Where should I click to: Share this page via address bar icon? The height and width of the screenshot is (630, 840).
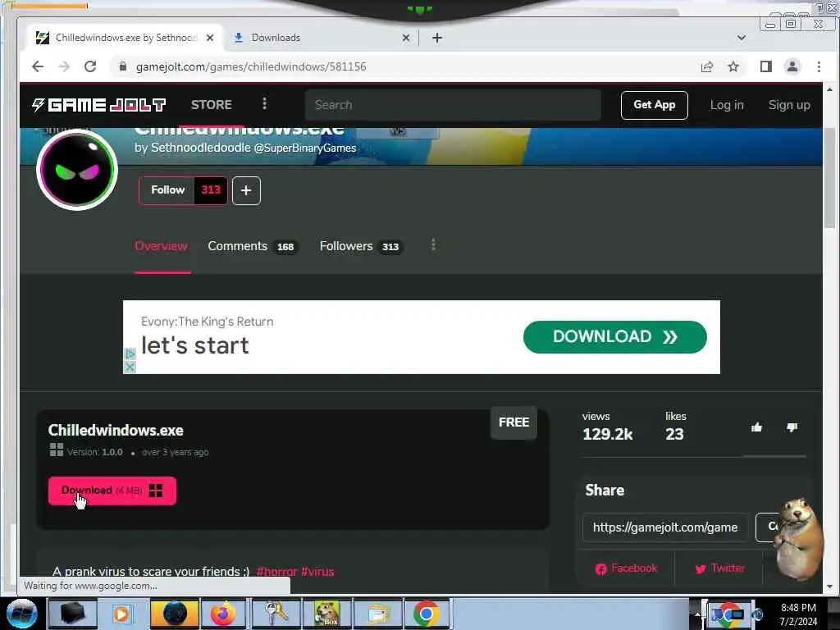pyautogui.click(x=706, y=66)
